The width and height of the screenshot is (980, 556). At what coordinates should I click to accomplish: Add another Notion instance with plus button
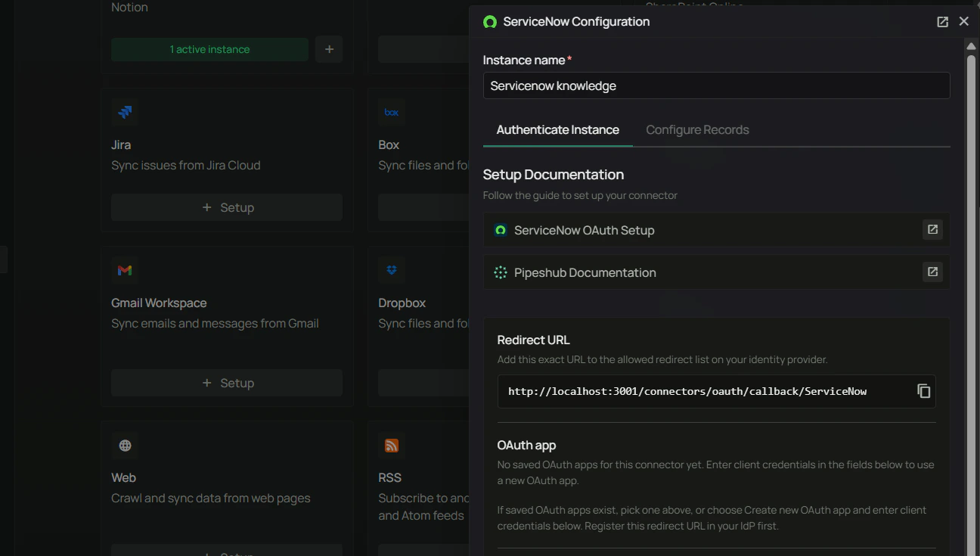pos(329,49)
